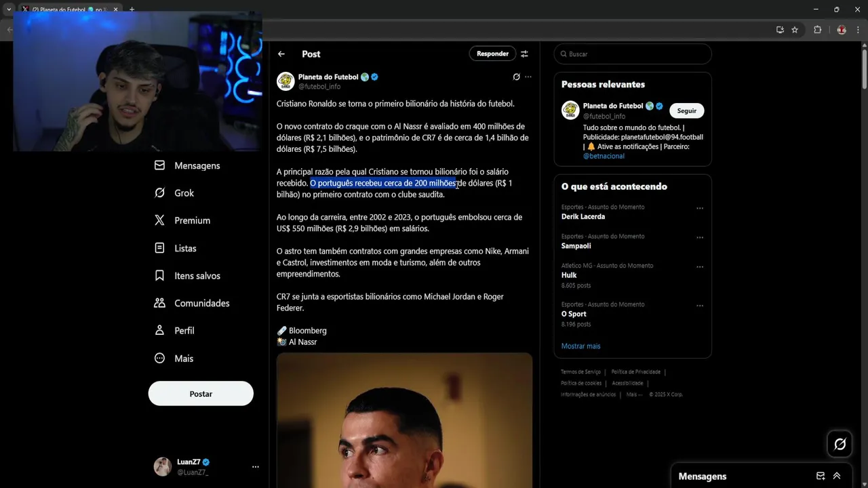Click the Postar button
868x488 pixels.
pyautogui.click(x=201, y=394)
